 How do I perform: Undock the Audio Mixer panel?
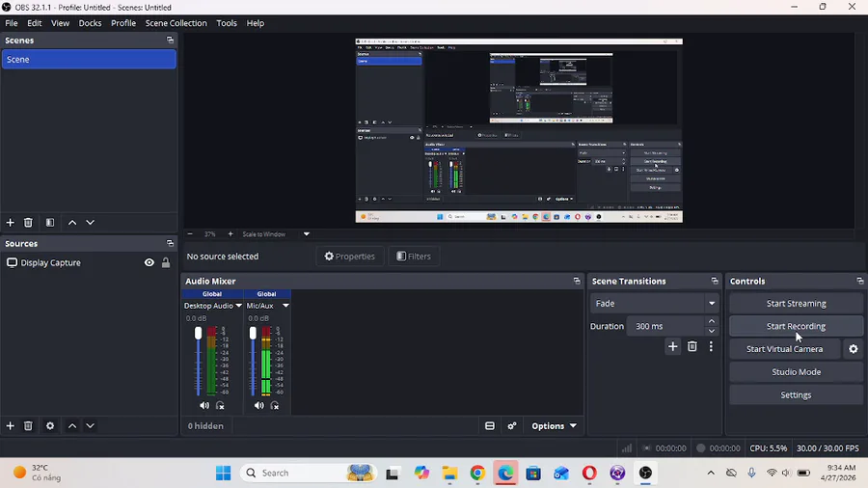click(577, 281)
